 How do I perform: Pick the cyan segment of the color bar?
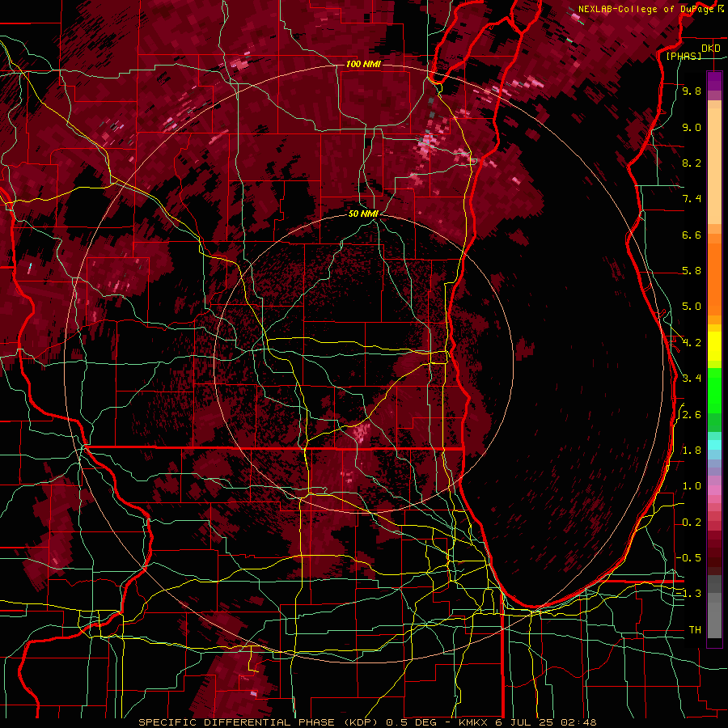714,444
